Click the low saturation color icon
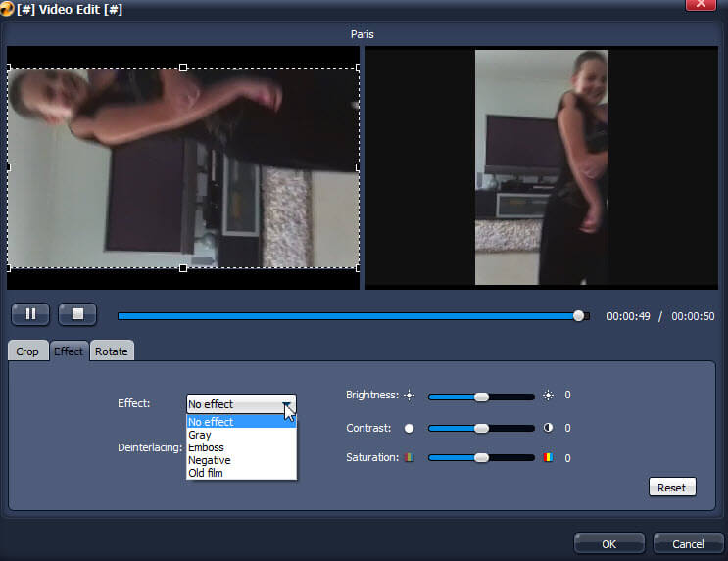 coord(409,457)
